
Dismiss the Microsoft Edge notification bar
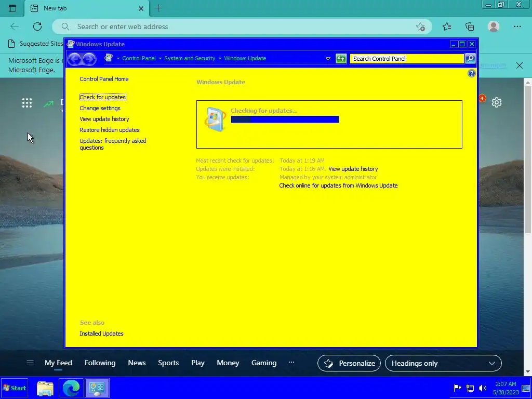519,65
